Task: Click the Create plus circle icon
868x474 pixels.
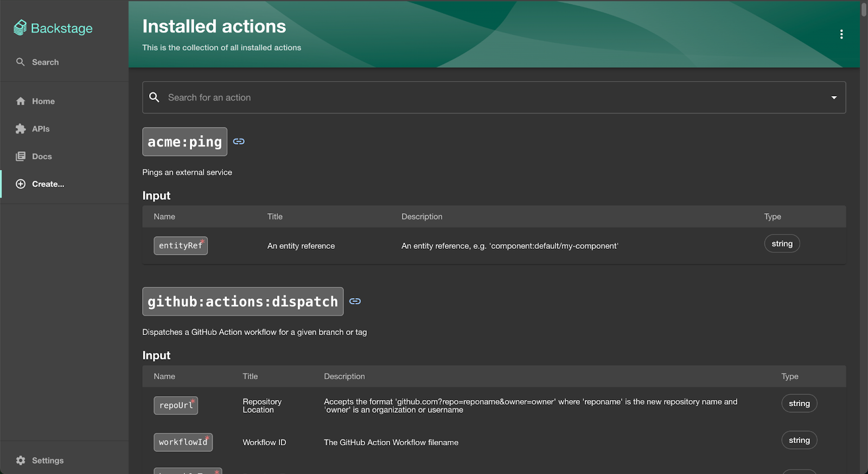Action: (x=21, y=184)
